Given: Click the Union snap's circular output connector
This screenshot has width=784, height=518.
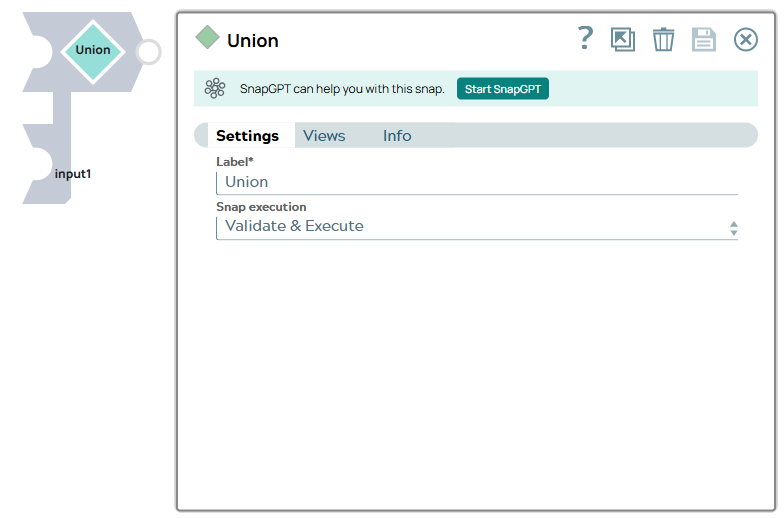Looking at the screenshot, I should pos(148,52).
